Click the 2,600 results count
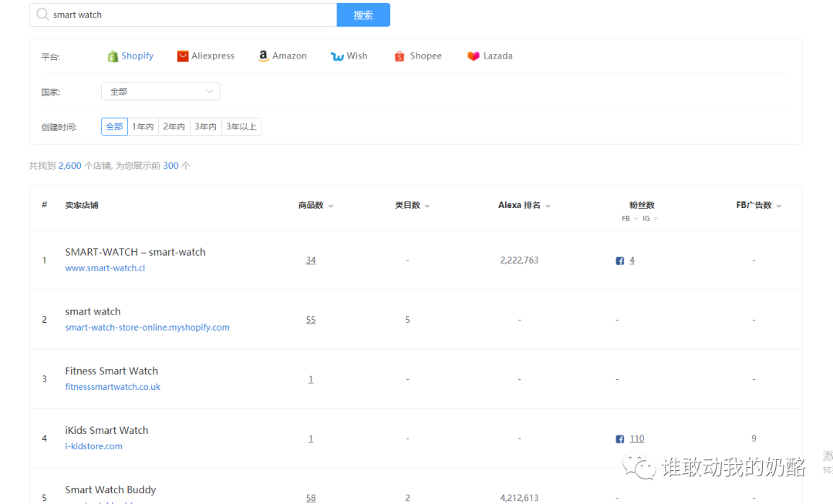The image size is (833, 504). pos(69,166)
